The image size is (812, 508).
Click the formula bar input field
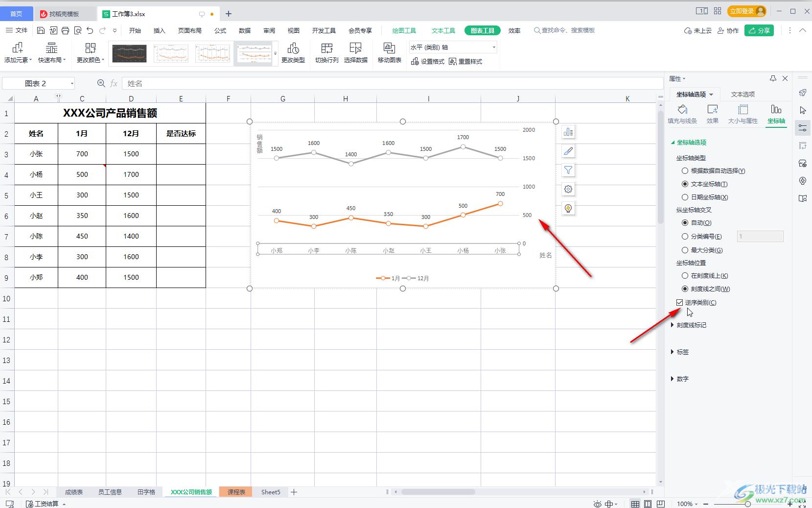point(392,83)
